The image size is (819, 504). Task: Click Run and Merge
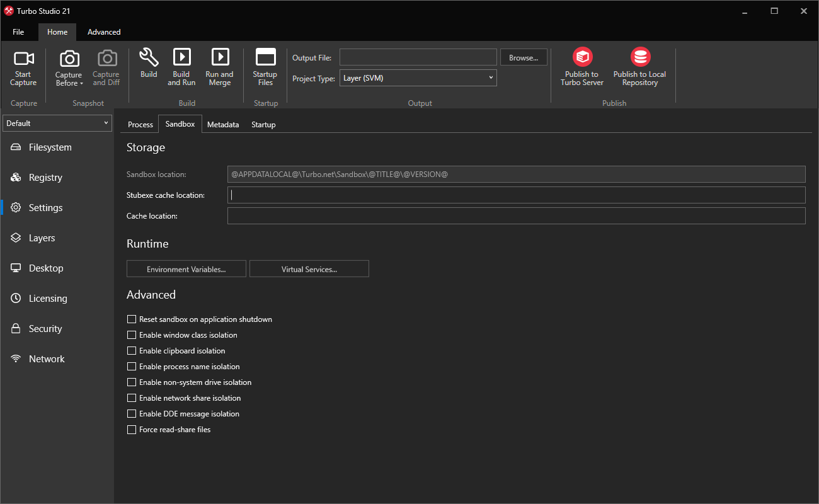(219, 66)
